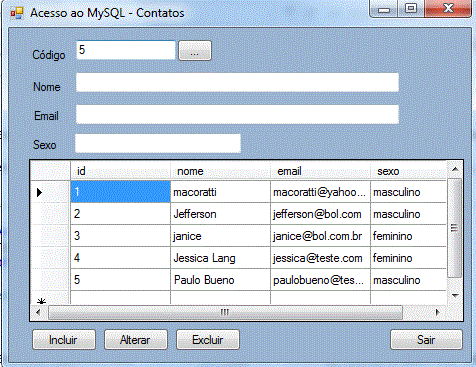The width and height of the screenshot is (476, 367).
Task: Select the paulobueno@tes... email cell
Action: tap(320, 280)
